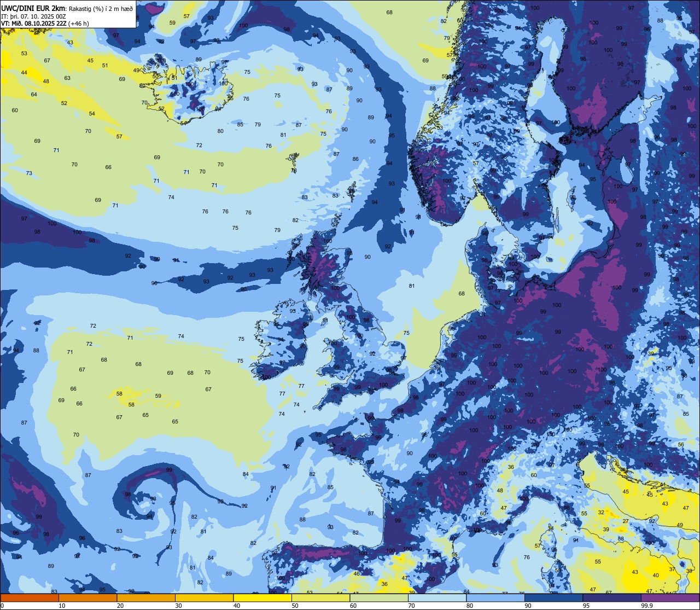Click the '27' humidity value on the map
Viewport: 700px width, 610px height.
point(626,521)
